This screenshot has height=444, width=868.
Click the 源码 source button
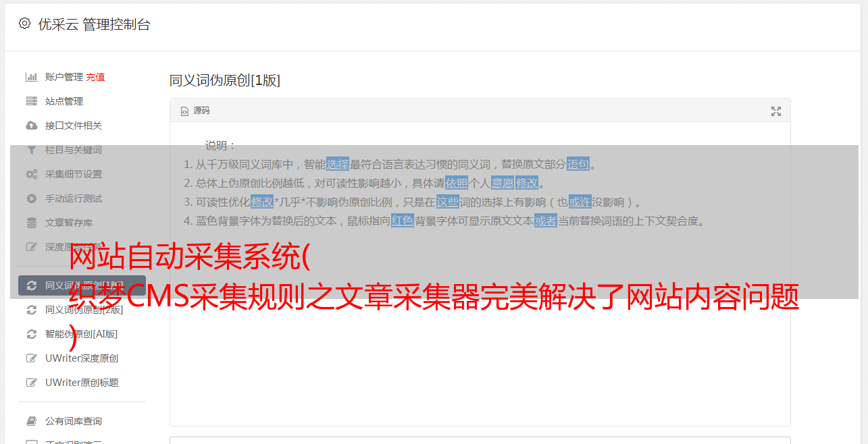pyautogui.click(x=195, y=111)
